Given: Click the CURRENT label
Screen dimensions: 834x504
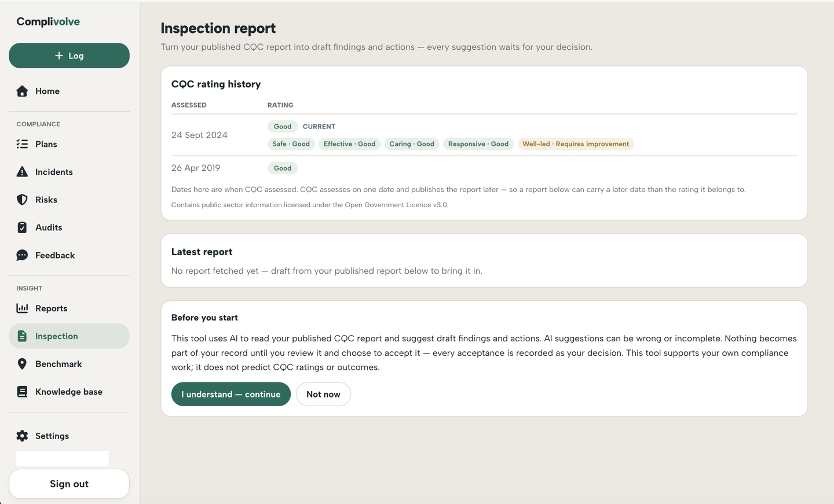Looking at the screenshot, I should pyautogui.click(x=319, y=127).
